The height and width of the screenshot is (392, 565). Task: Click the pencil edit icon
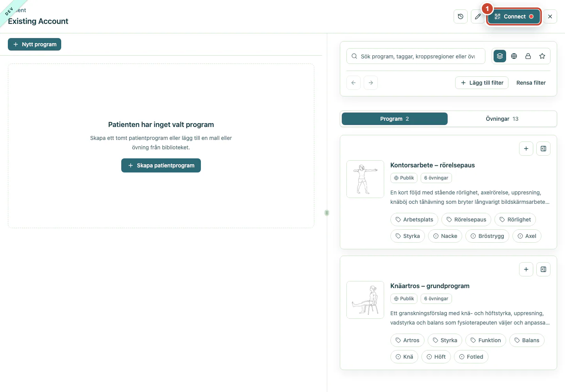click(478, 16)
